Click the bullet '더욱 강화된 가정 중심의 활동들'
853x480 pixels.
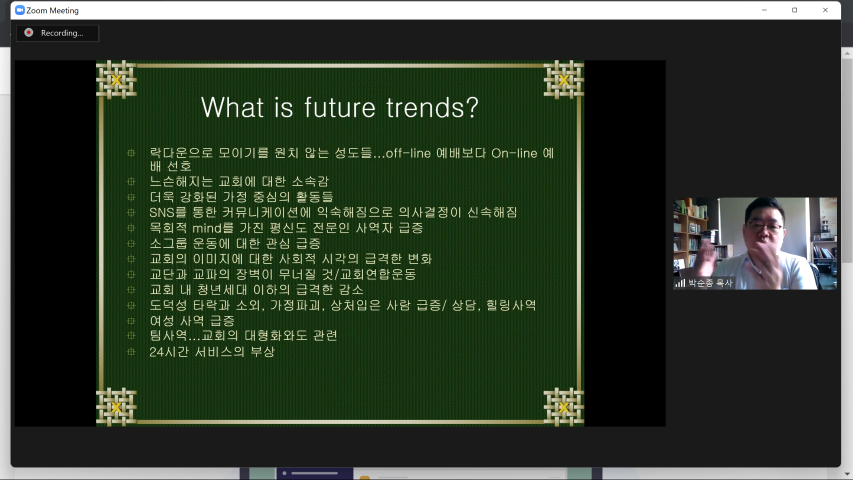pos(242,196)
